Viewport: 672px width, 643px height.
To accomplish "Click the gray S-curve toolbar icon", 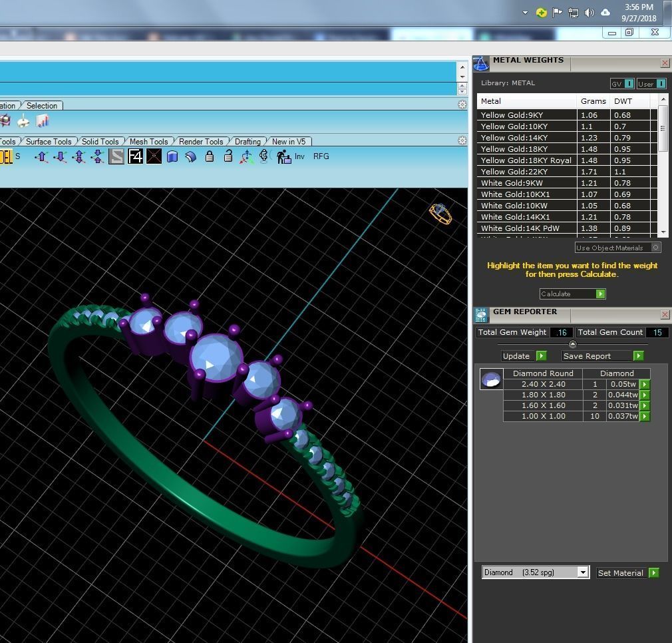I will (x=116, y=156).
